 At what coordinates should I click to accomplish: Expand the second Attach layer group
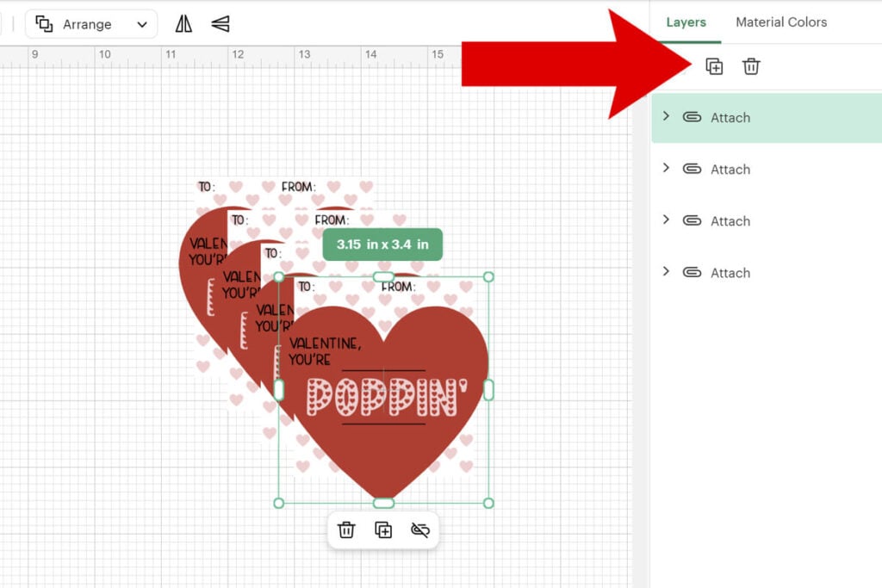[666, 168]
